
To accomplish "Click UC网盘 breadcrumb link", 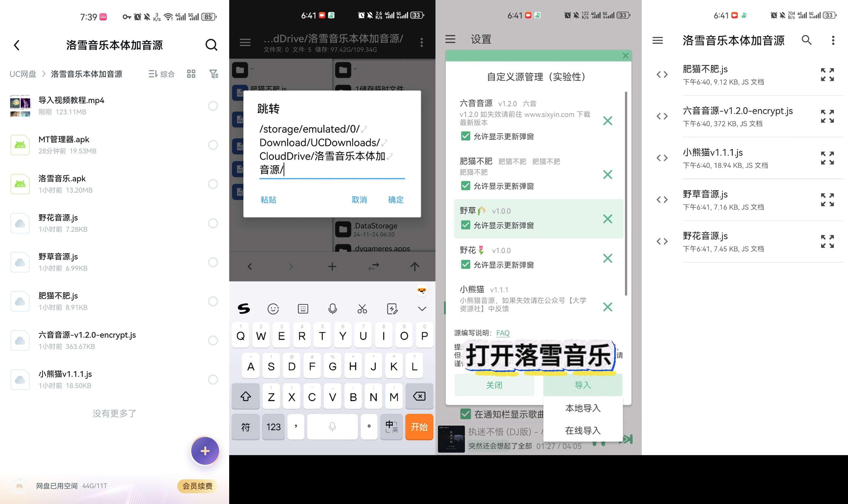I will coord(23,74).
